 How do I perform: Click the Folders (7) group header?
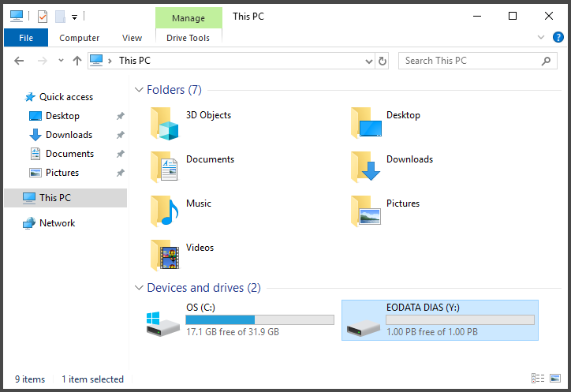pyautogui.click(x=174, y=90)
